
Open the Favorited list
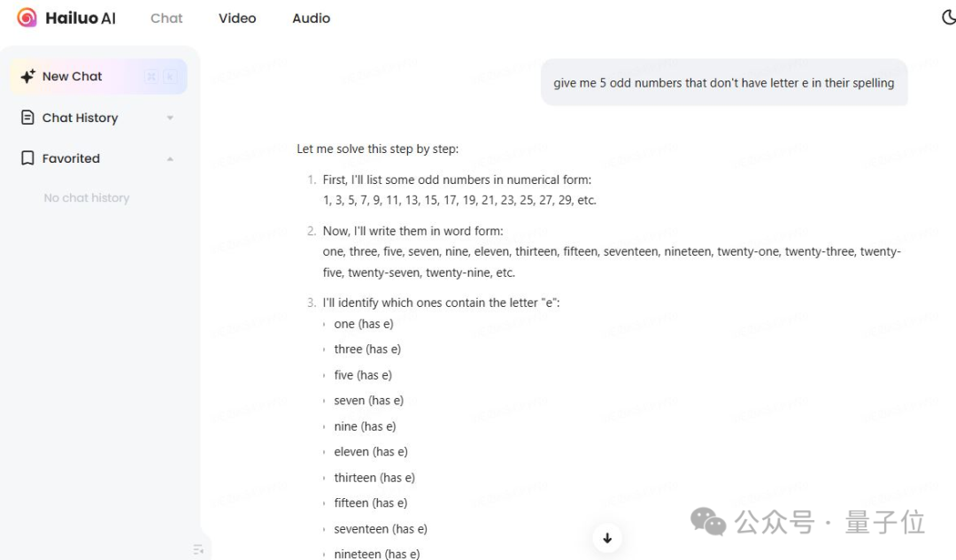pyautogui.click(x=71, y=158)
